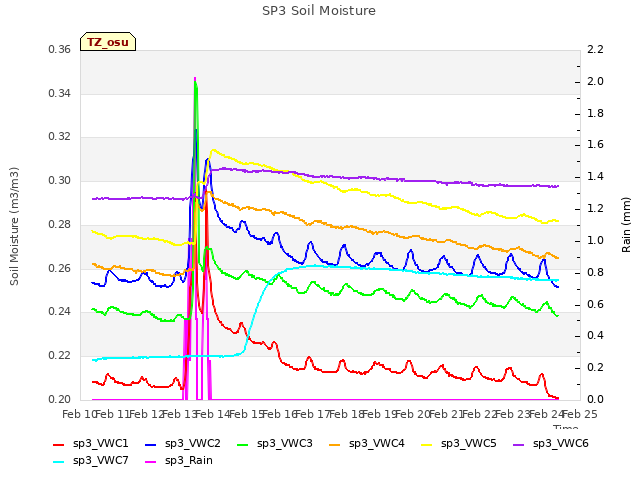The height and width of the screenshot is (480, 640).
Task: Click the 1.2 rain axis tick label
Action: pyautogui.click(x=596, y=209)
